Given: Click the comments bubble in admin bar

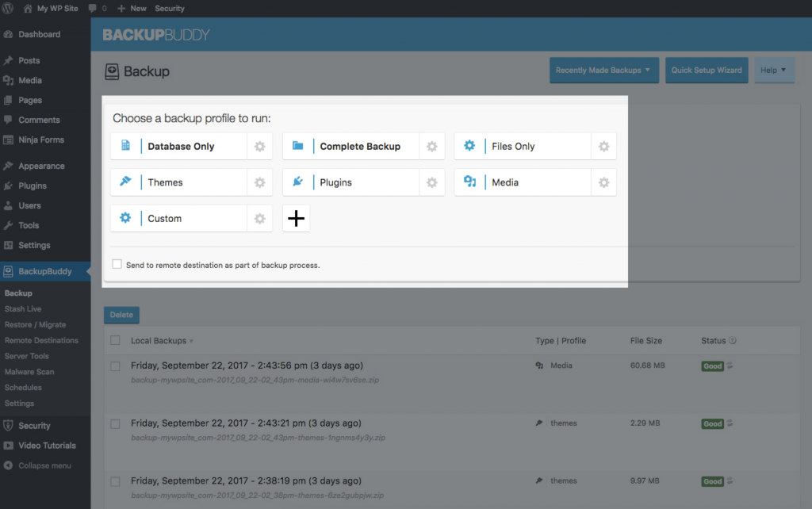Looking at the screenshot, I should pos(93,8).
